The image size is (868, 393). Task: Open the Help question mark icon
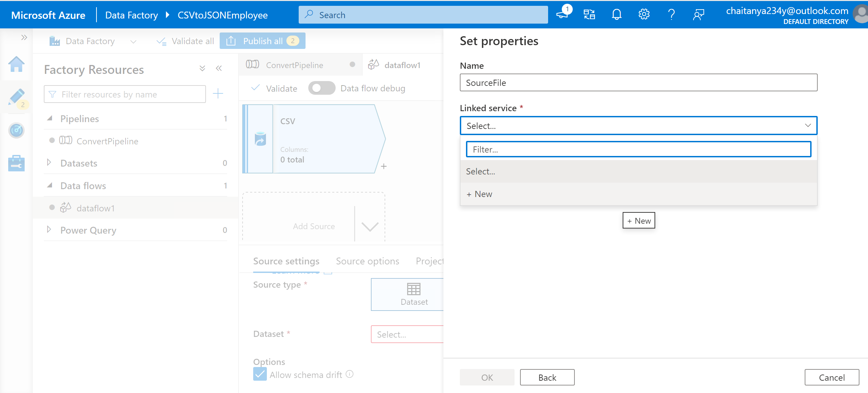pos(671,14)
